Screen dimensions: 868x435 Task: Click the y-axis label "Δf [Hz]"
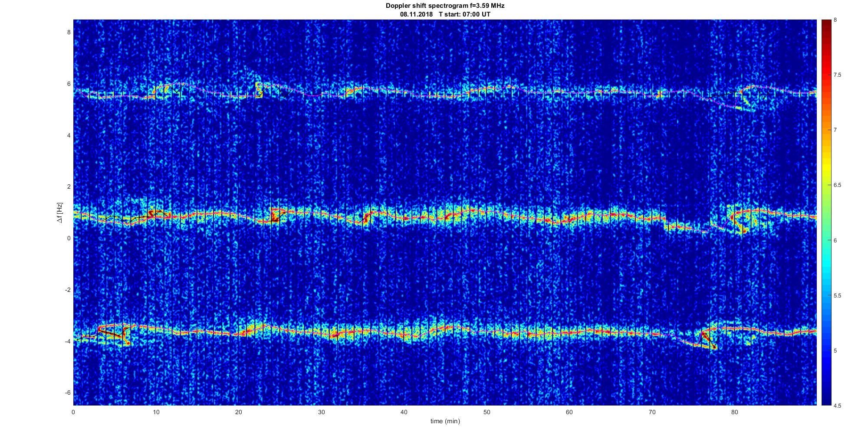tap(60, 213)
